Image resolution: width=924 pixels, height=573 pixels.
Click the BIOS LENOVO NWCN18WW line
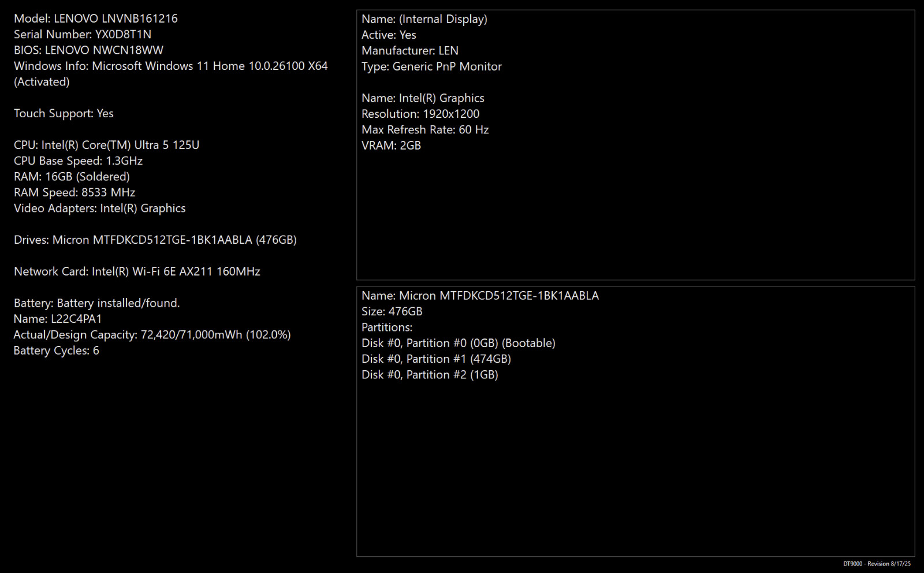tap(88, 50)
